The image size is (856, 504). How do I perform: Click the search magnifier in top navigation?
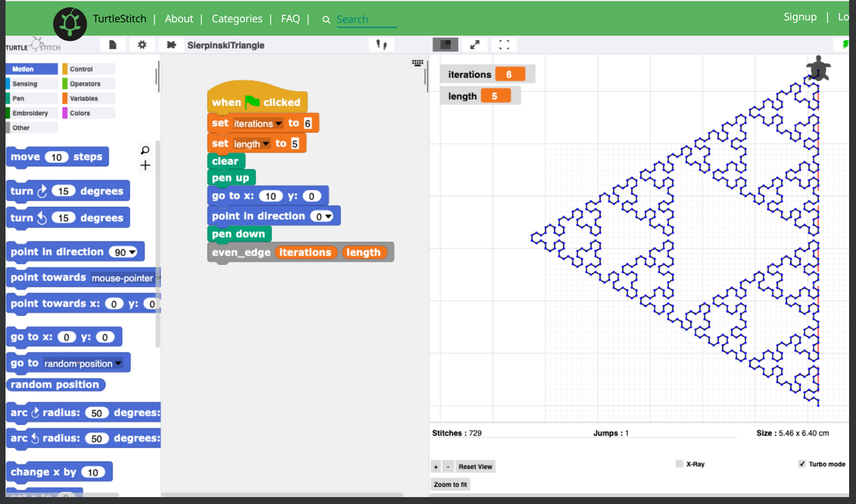[326, 20]
